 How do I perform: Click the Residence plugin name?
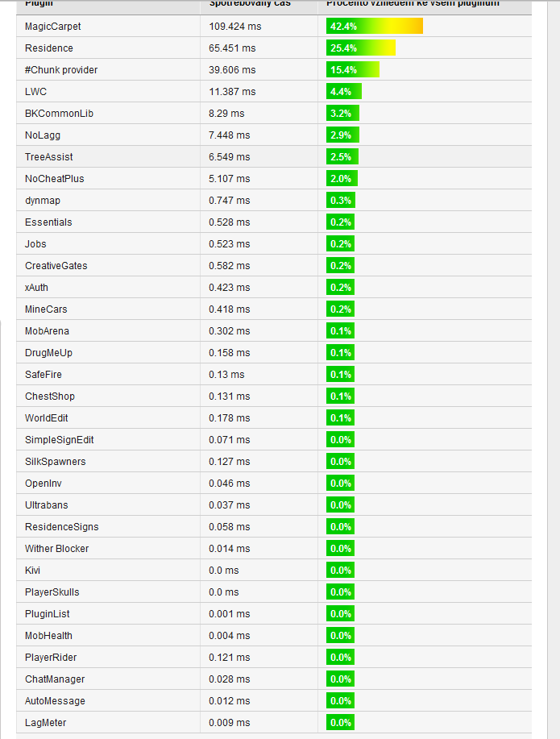coord(49,48)
